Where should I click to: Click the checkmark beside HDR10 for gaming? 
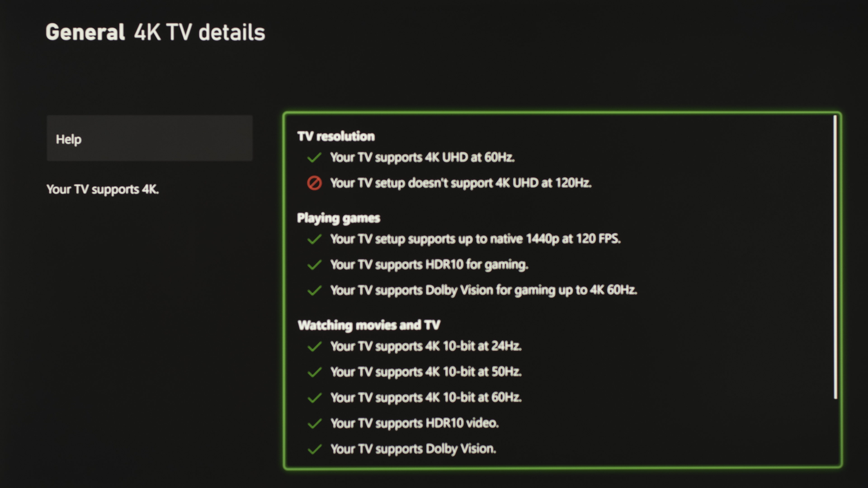tap(314, 265)
